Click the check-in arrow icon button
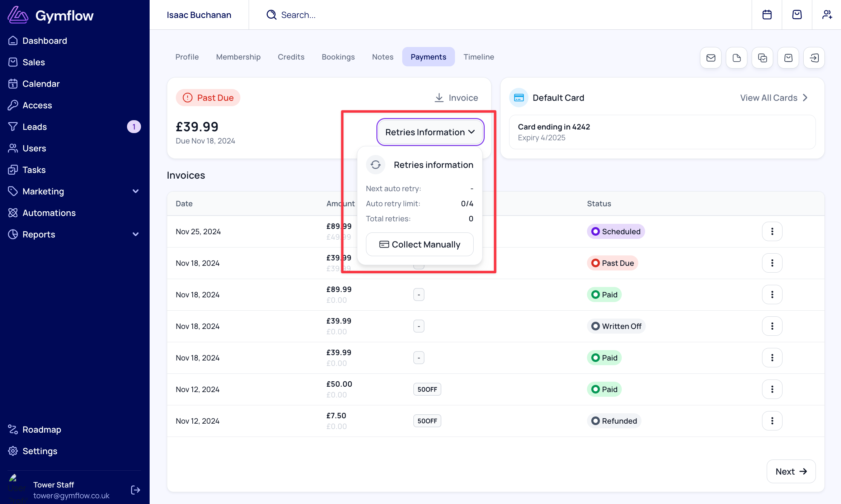This screenshot has height=504, width=841. coord(814,58)
